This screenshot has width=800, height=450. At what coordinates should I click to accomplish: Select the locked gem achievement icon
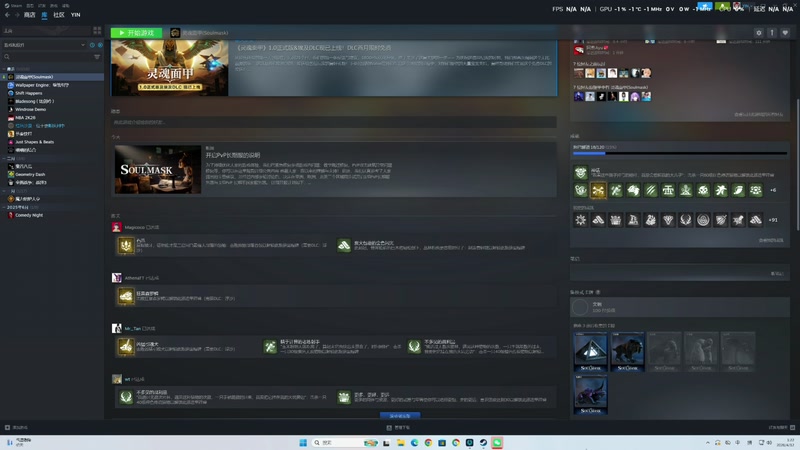(x=668, y=220)
